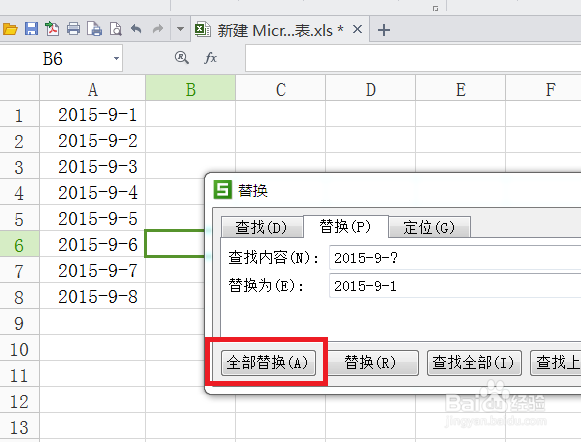Click the zoom magnifier icon beside formula bar
This screenshot has width=581, height=442.
point(182,58)
